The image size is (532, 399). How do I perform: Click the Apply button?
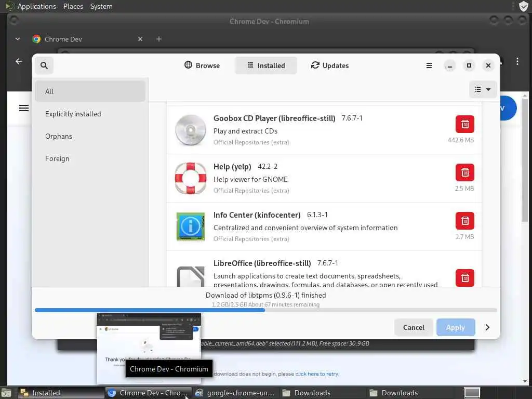tap(456, 327)
